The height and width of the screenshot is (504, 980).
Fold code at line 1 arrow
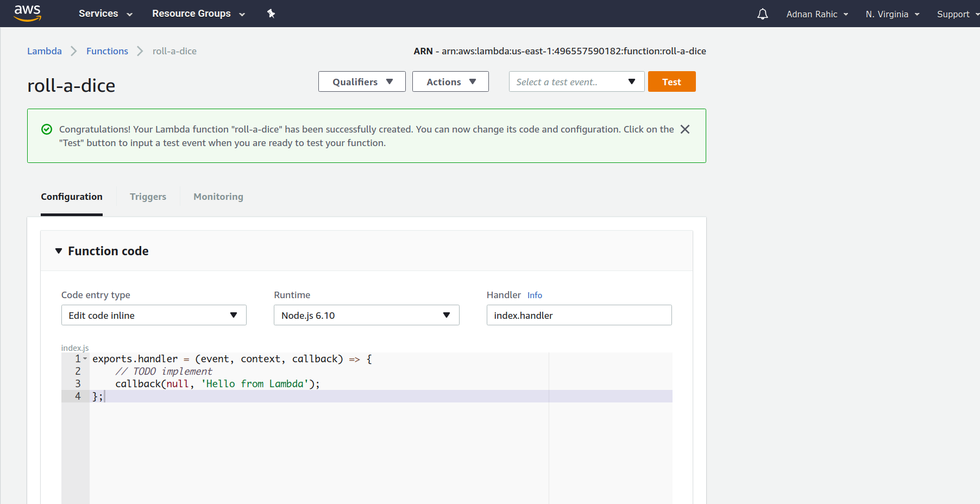tap(85, 358)
